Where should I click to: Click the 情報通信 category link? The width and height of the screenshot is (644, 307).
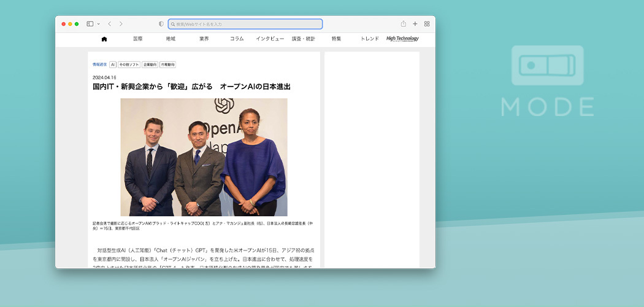tap(99, 64)
